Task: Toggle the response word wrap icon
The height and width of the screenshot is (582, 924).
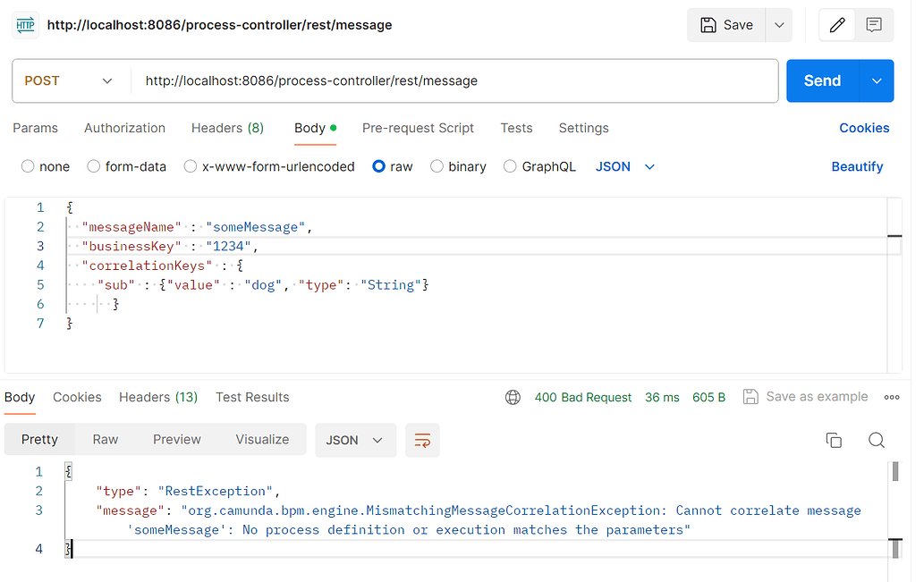Action: [x=422, y=441]
